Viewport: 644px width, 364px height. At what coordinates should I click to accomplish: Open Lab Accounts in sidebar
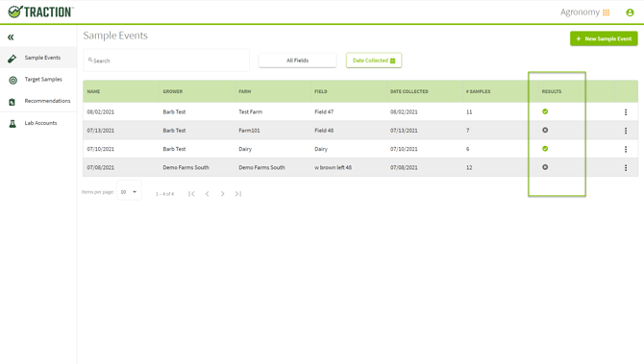click(x=38, y=123)
